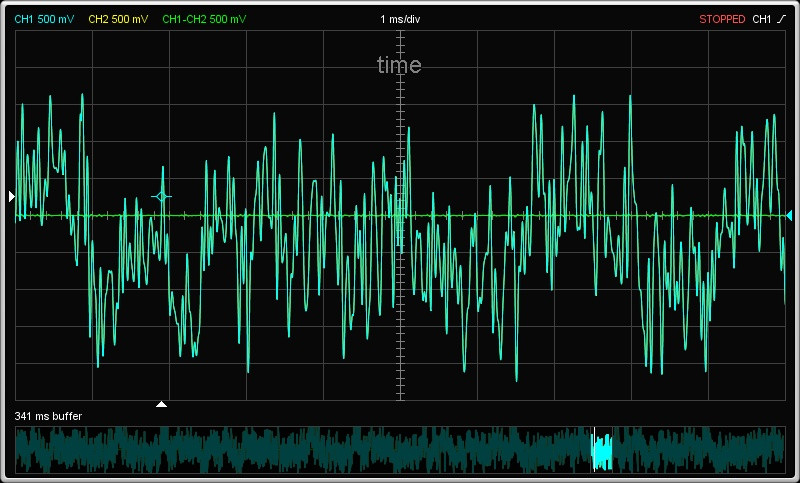Open the CH1-CH2 math channel label

[203, 19]
